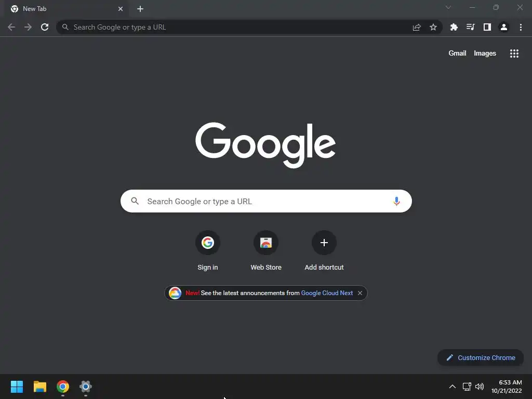
Task: Open the Windows Start menu
Action: 17,387
